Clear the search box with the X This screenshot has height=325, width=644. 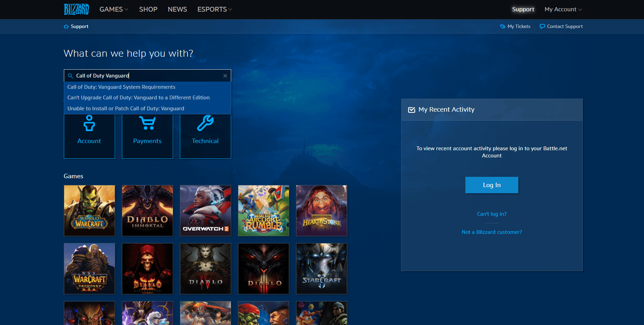225,76
